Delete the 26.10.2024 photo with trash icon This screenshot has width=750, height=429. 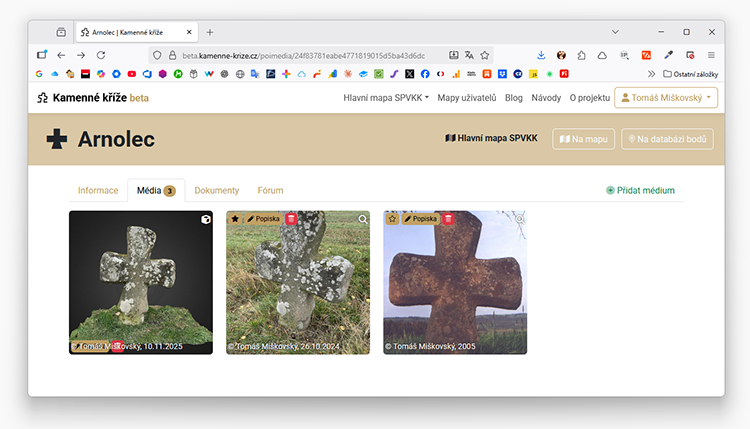click(x=291, y=219)
